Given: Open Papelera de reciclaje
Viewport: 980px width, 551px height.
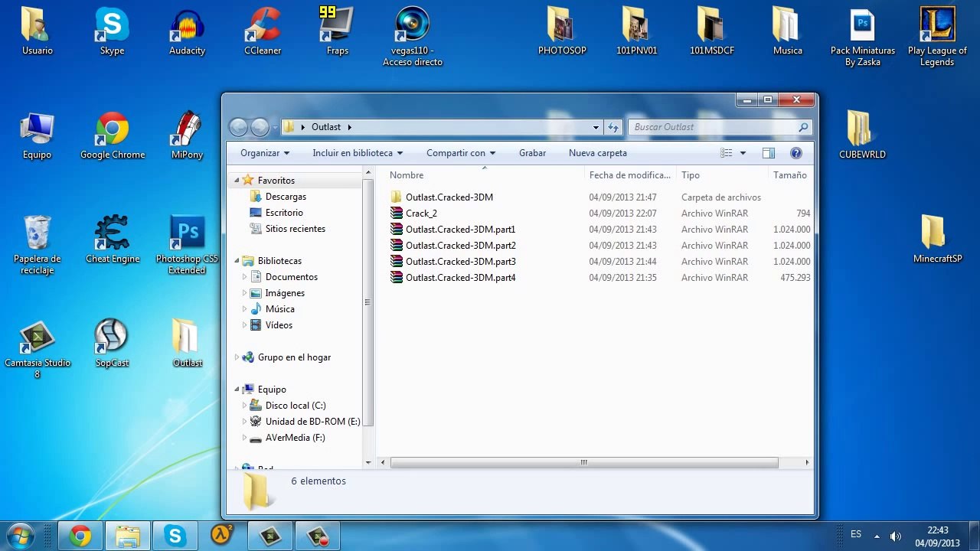Looking at the screenshot, I should coord(37,245).
